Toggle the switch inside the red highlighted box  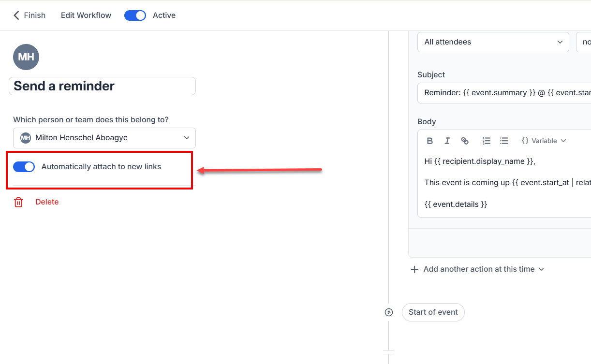[x=24, y=166]
